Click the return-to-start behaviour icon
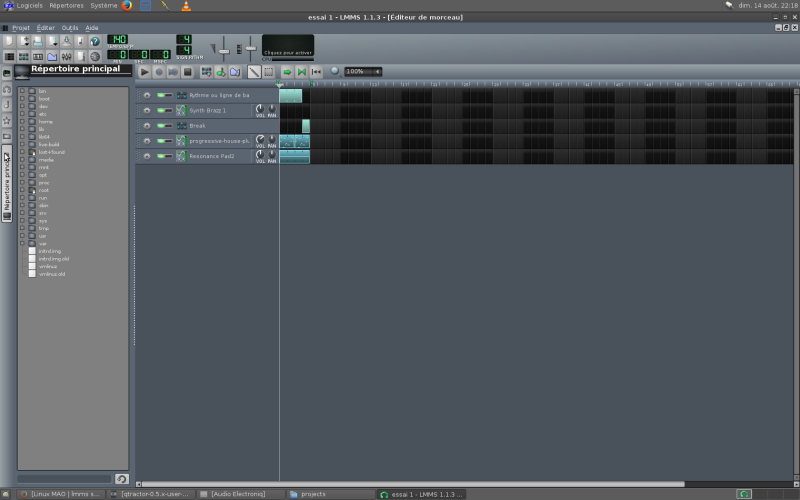The height and width of the screenshot is (500, 800). [316, 72]
